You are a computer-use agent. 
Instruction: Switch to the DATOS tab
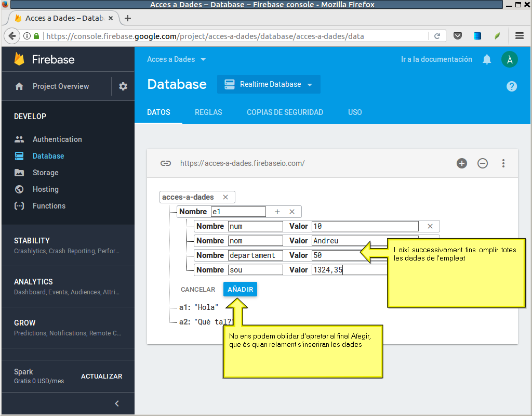[158, 112]
